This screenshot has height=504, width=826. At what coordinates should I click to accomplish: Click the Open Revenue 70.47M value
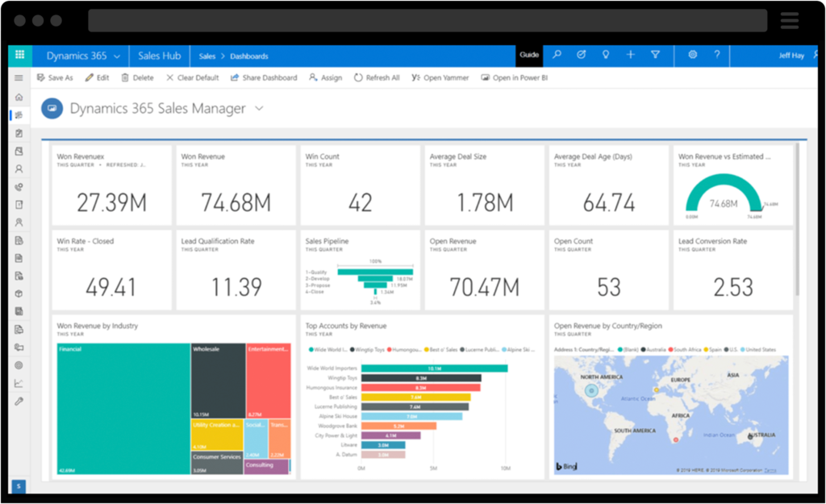[x=485, y=288]
